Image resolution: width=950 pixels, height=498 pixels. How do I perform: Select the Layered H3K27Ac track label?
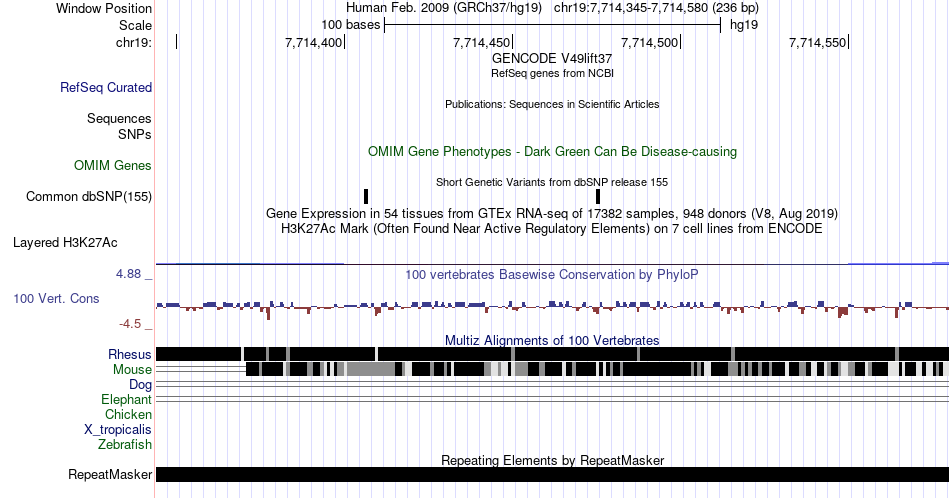(65, 242)
